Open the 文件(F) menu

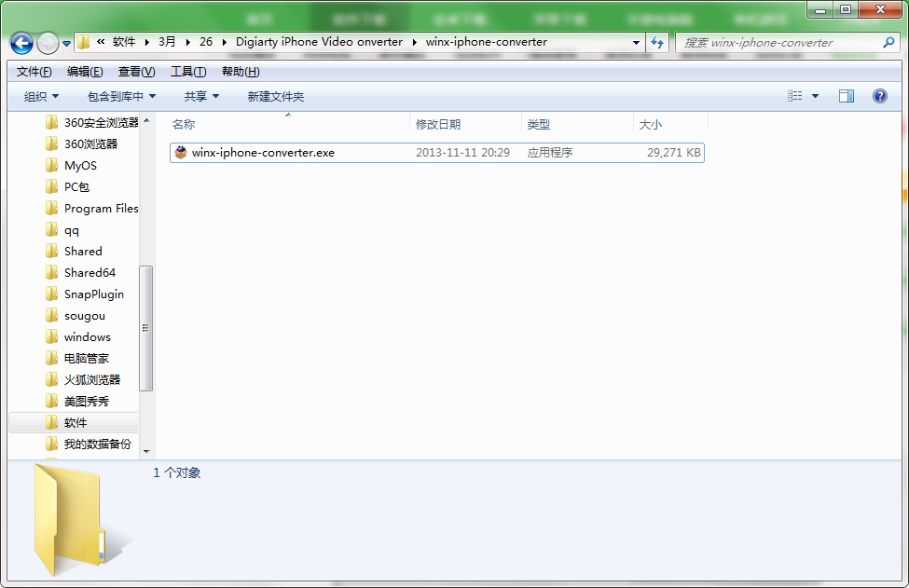click(x=34, y=72)
